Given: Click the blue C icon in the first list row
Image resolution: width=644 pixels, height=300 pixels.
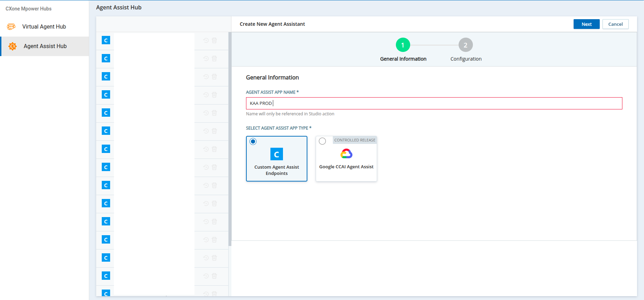Looking at the screenshot, I should point(106,40).
